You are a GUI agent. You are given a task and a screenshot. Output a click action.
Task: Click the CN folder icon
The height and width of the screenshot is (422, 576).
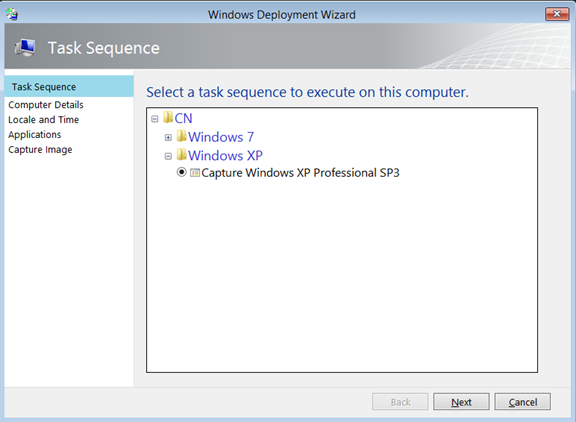coord(168,118)
